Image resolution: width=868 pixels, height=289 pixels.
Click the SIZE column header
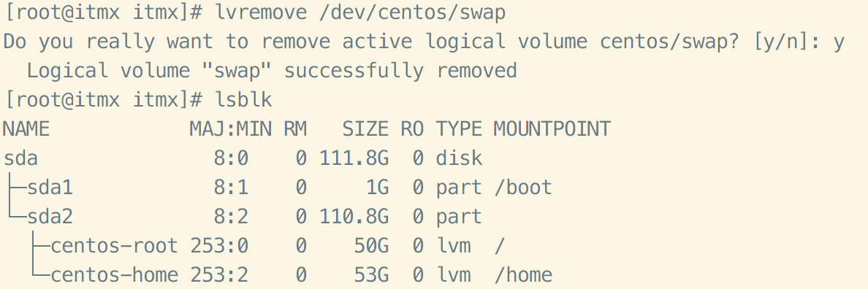point(365,128)
